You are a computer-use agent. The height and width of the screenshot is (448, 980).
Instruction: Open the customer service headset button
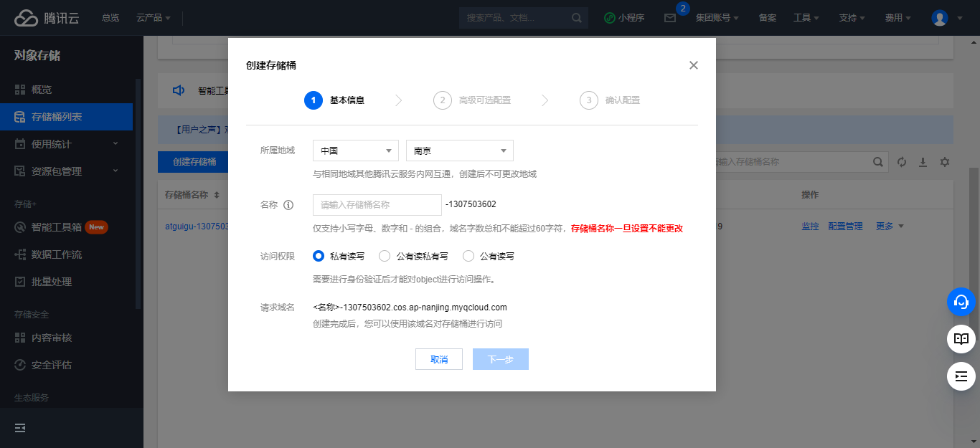(961, 302)
